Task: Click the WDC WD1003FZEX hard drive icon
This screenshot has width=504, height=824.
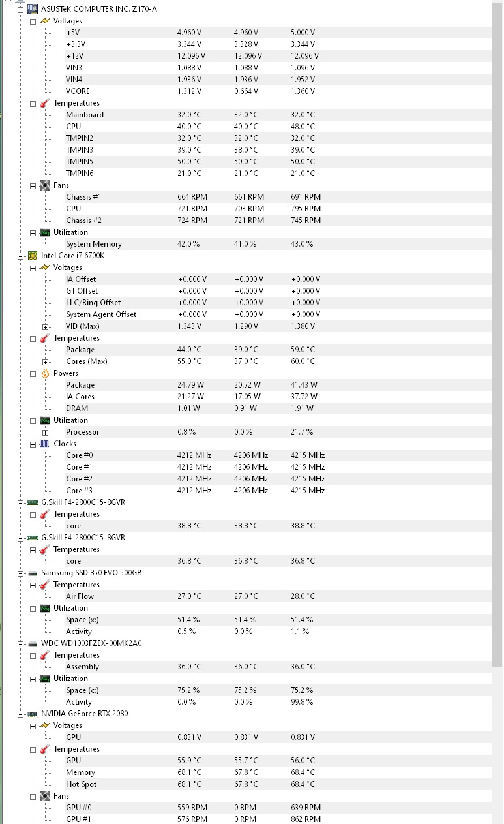Action: click(x=32, y=643)
